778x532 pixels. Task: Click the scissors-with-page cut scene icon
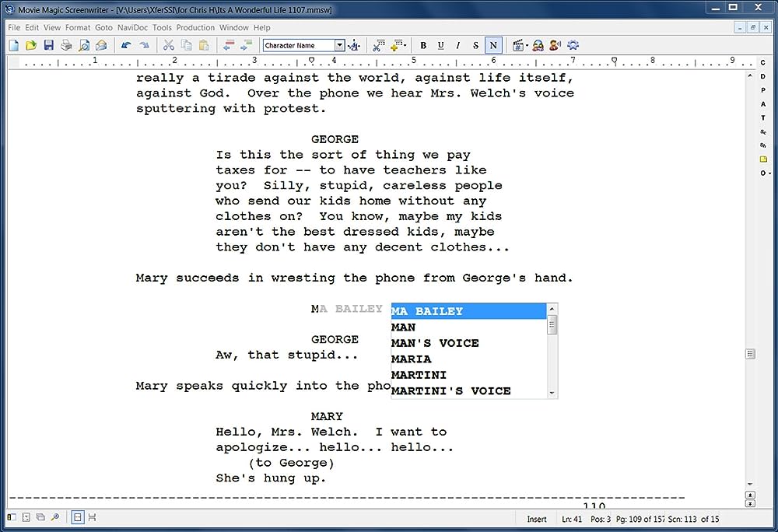click(x=379, y=46)
